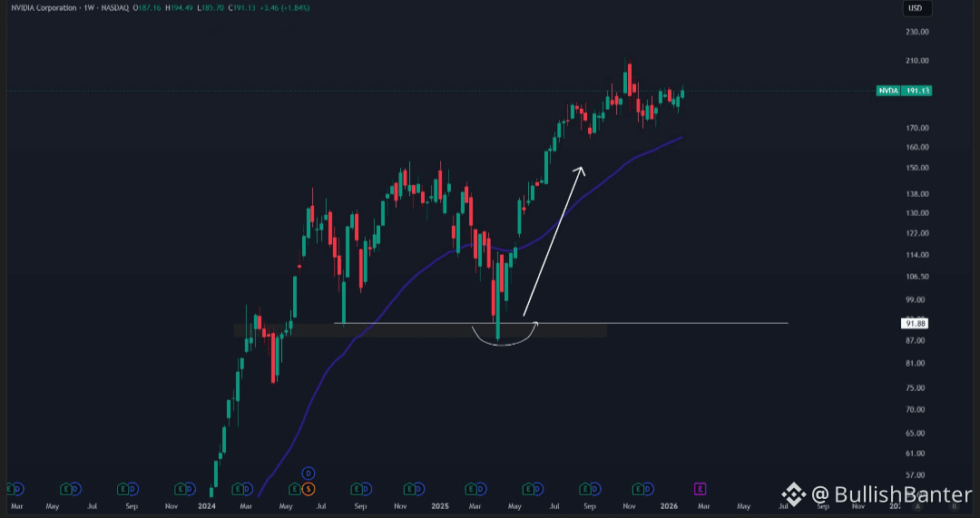Screen dimensions: 980x518
Task: Click the 81.00 price axis label
Action: pyautogui.click(x=916, y=364)
